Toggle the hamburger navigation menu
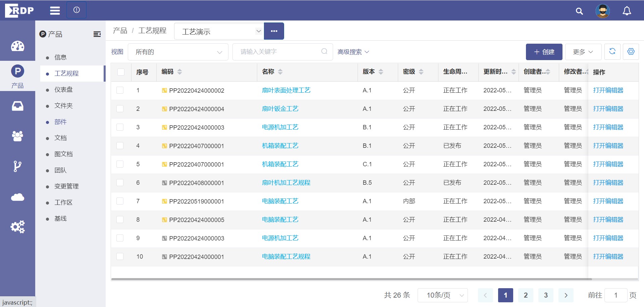644x307 pixels. pyautogui.click(x=55, y=10)
